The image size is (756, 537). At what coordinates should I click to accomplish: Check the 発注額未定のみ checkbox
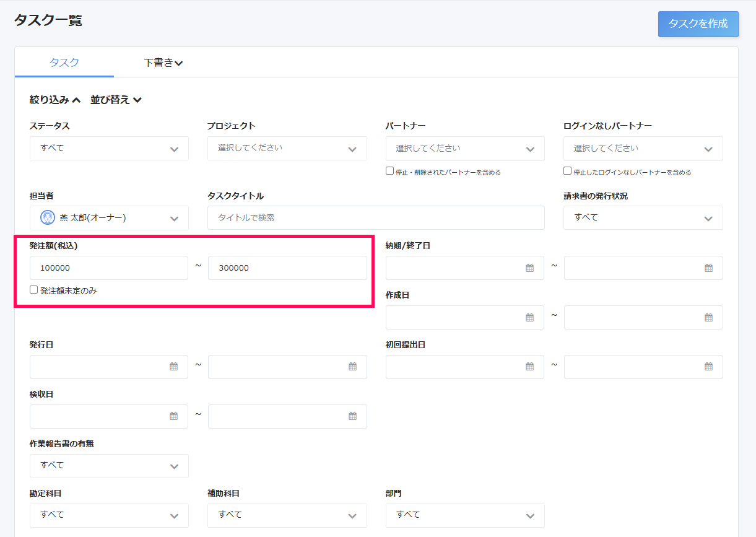[33, 290]
